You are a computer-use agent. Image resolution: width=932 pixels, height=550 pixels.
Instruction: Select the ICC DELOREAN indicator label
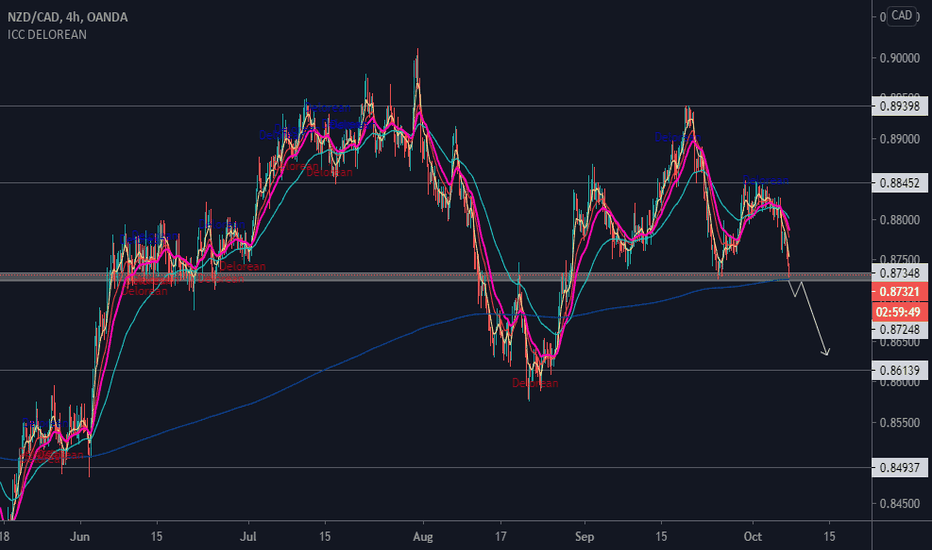(47, 34)
